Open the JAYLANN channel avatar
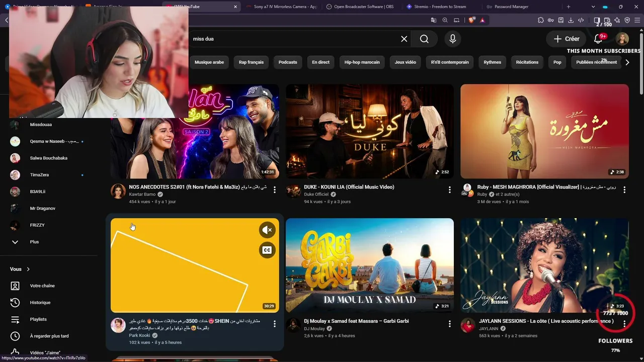644x362 pixels. click(468, 325)
